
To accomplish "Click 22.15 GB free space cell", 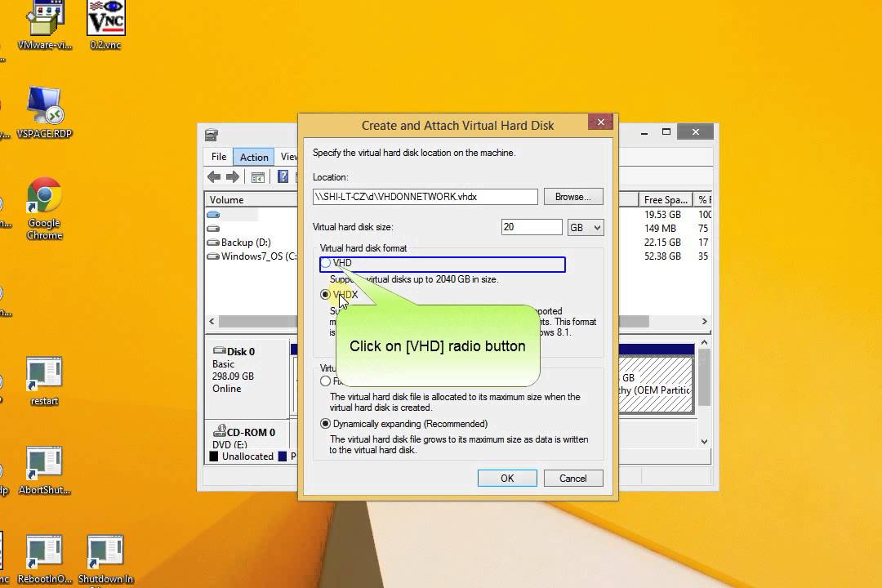I will point(662,243).
